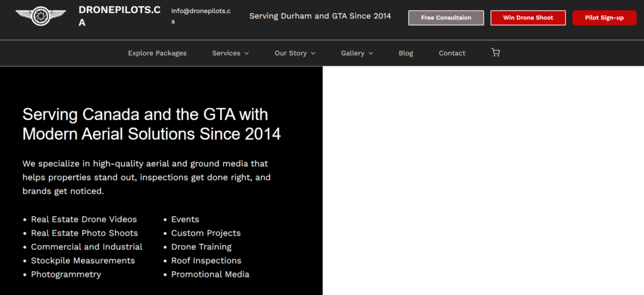Open the shopping cart icon
The height and width of the screenshot is (295, 644).
point(496,53)
